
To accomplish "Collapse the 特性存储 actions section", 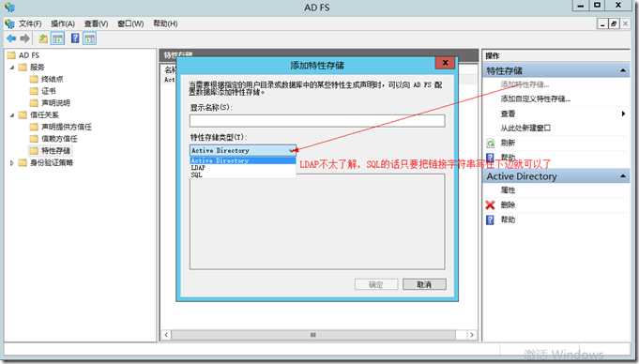I will coord(623,71).
